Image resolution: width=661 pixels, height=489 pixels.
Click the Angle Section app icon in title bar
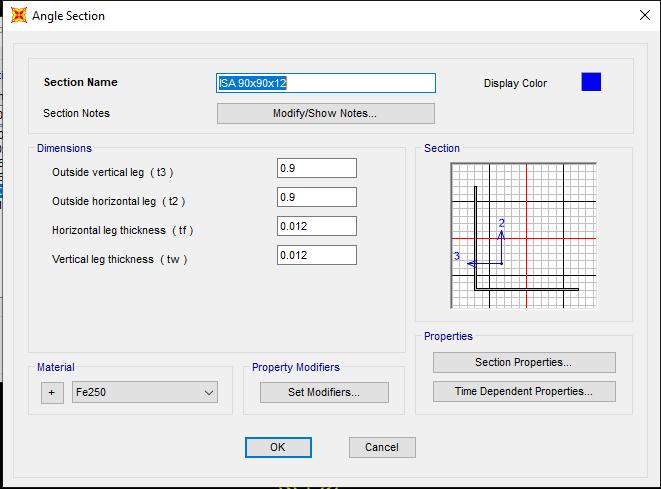coord(18,15)
